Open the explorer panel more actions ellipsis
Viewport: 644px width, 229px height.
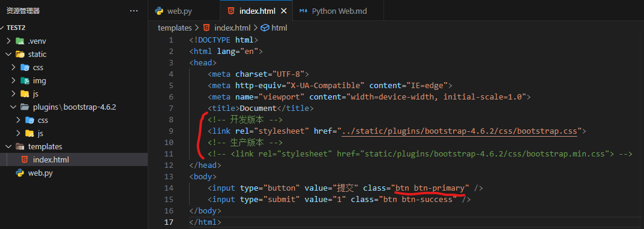134,11
